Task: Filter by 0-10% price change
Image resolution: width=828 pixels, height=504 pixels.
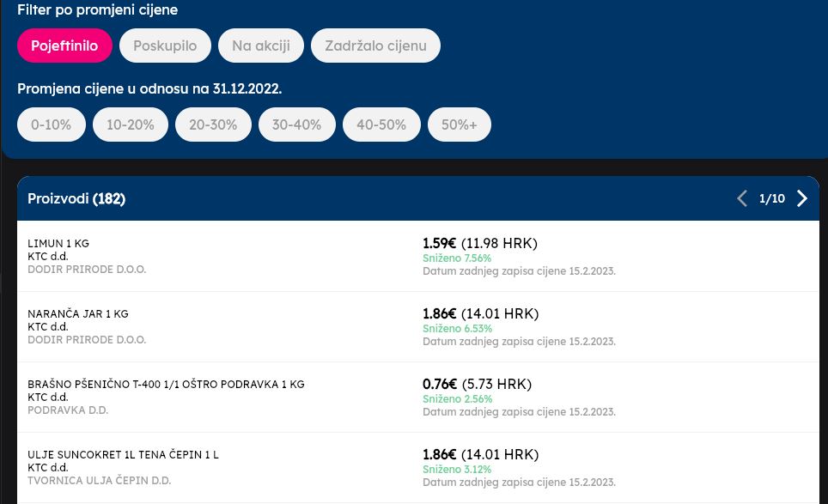Action: pyautogui.click(x=51, y=124)
